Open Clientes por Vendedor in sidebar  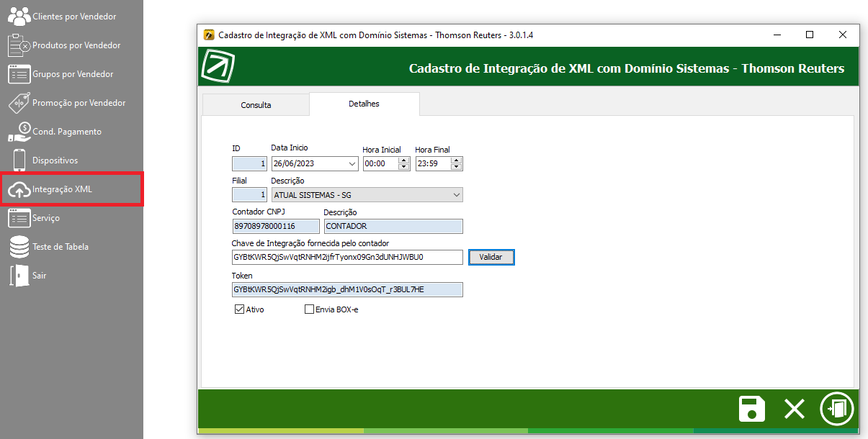61,16
